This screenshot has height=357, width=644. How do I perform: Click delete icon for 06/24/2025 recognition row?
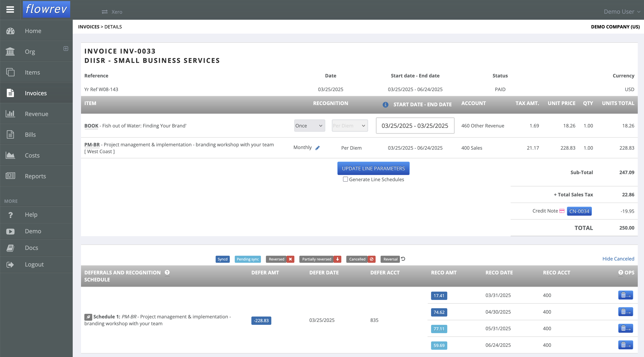click(625, 345)
